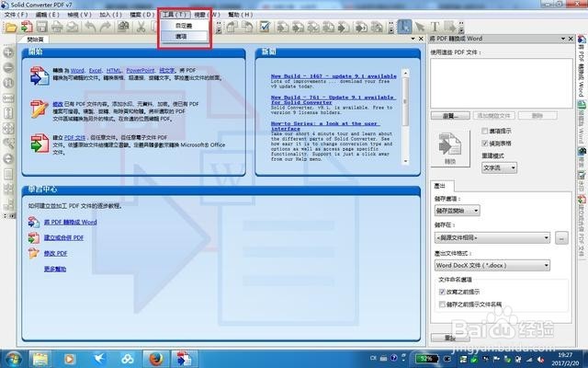Click the Solid Converter PDF taskbar icon
Image resolution: width=588 pixels, height=368 pixels.
pyautogui.click(x=184, y=360)
